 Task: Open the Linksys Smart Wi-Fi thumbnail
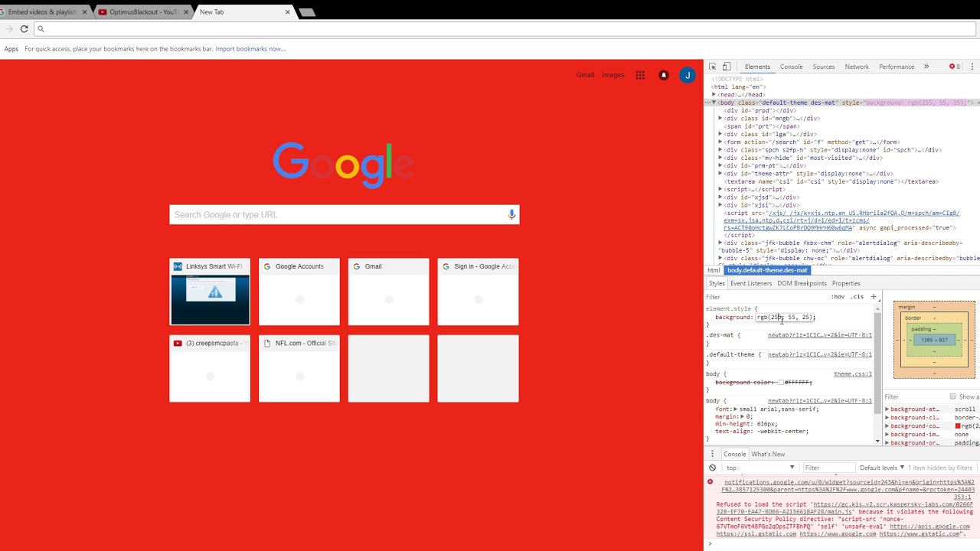click(210, 299)
